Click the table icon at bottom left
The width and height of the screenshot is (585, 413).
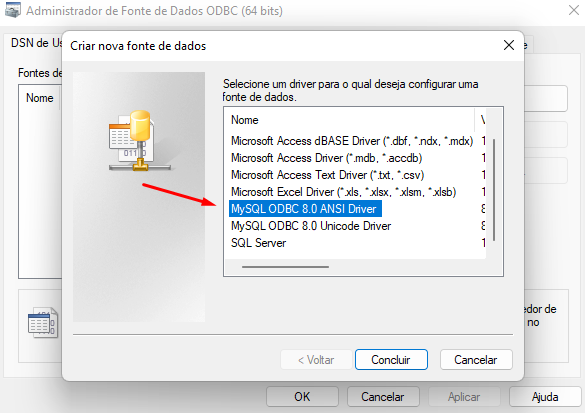coord(43,323)
